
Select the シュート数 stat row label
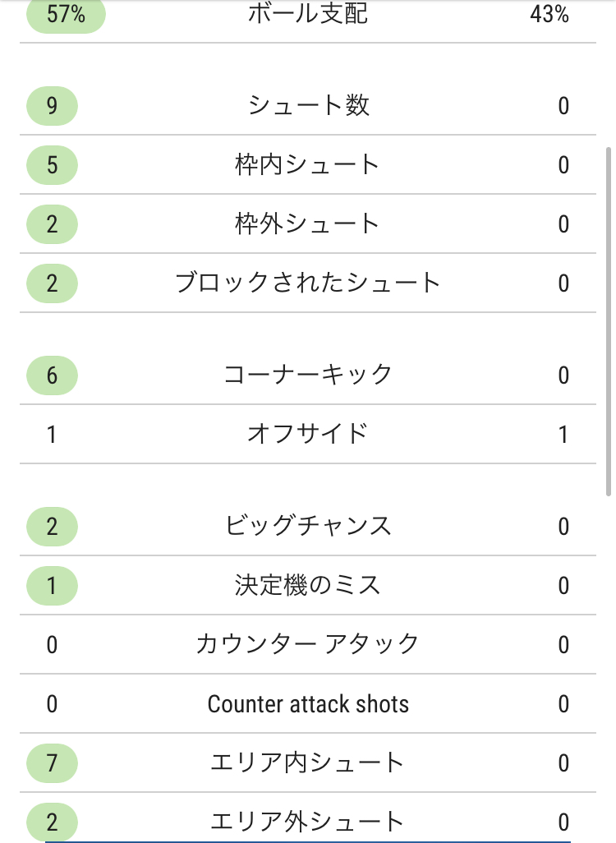308,105
